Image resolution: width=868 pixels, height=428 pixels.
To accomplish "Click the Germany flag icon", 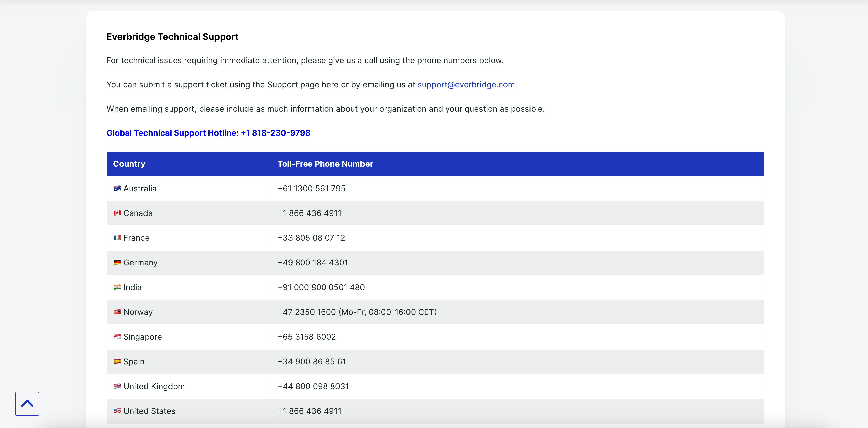I will click(117, 262).
